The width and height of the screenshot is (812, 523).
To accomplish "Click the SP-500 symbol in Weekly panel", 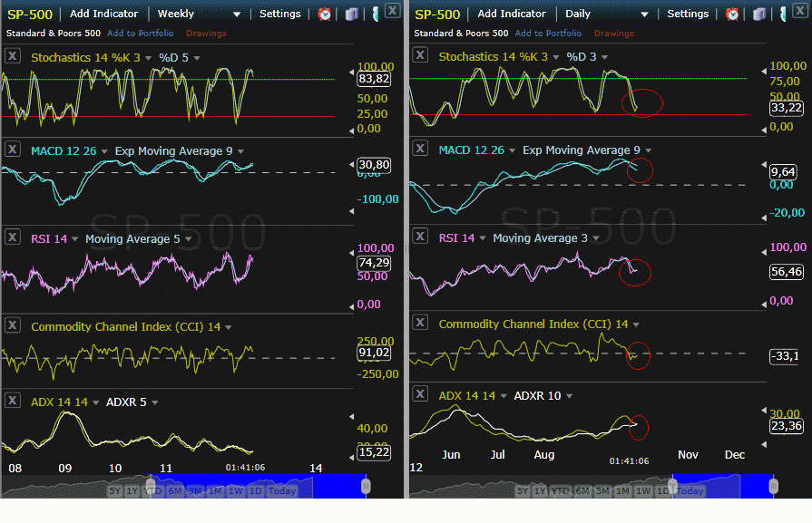I will point(30,15).
